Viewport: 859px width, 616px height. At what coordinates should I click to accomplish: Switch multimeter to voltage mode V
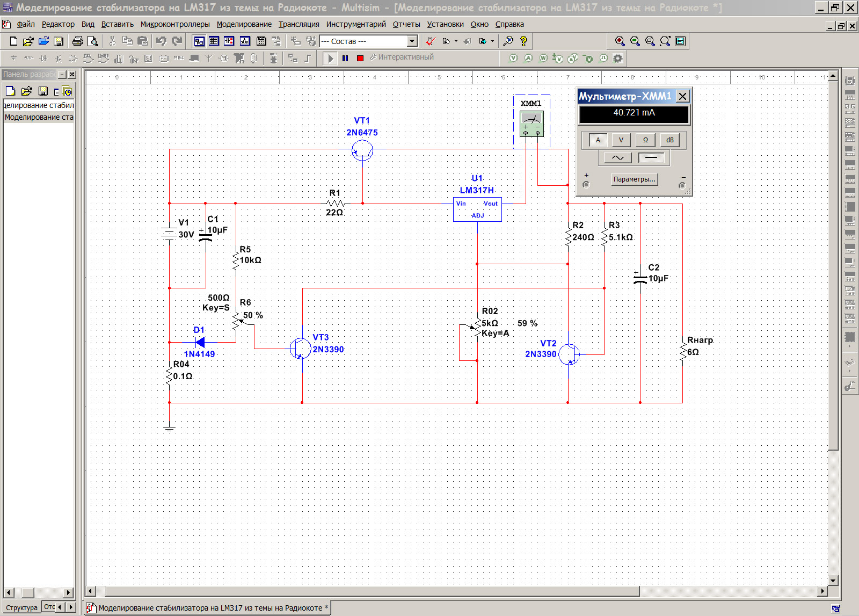tap(621, 140)
